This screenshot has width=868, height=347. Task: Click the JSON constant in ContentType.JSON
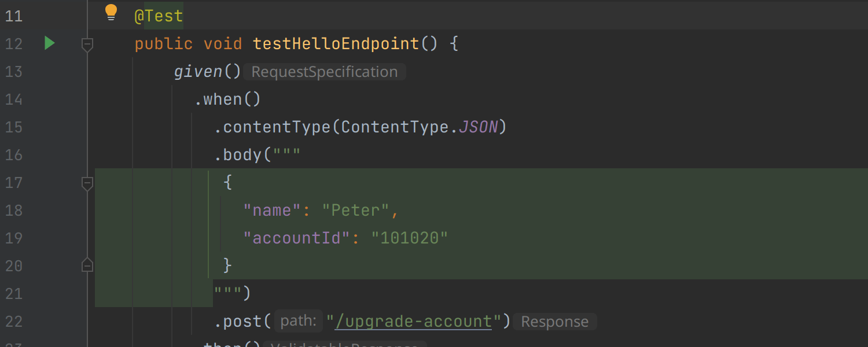click(x=478, y=127)
